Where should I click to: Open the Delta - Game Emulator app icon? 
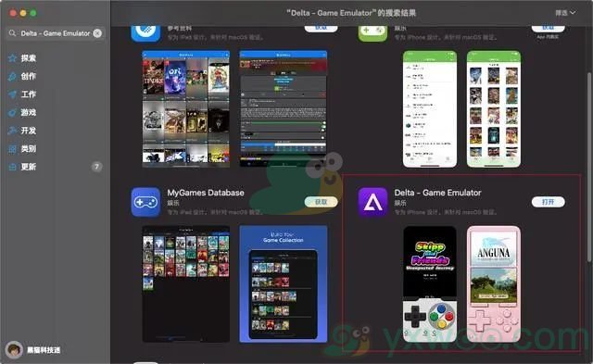pyautogui.click(x=372, y=202)
